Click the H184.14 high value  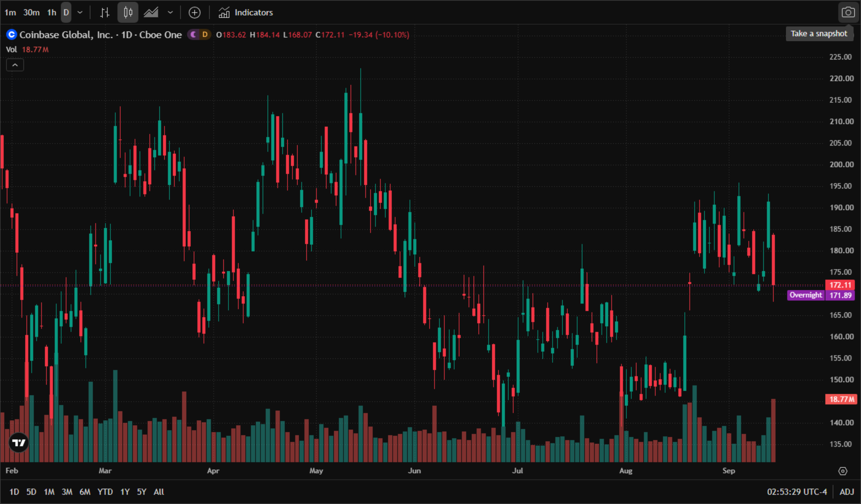click(265, 35)
